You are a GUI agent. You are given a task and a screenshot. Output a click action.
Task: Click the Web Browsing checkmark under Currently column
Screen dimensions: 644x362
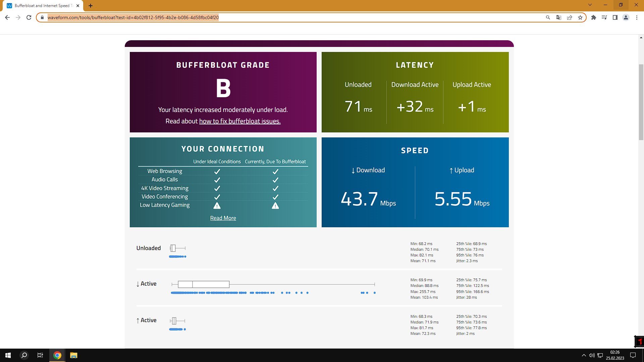[x=275, y=171]
